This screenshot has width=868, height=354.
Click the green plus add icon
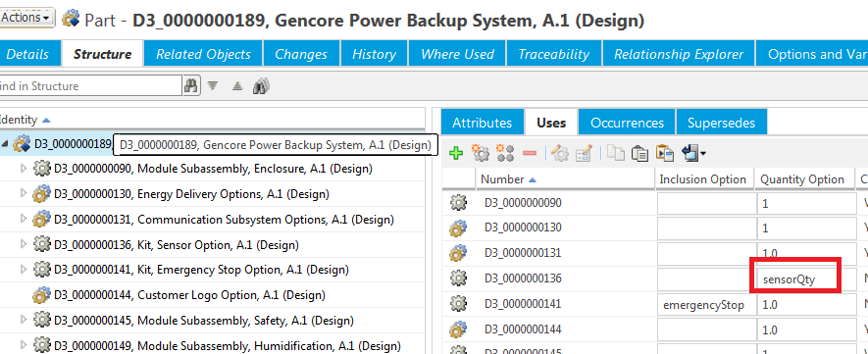tap(456, 153)
